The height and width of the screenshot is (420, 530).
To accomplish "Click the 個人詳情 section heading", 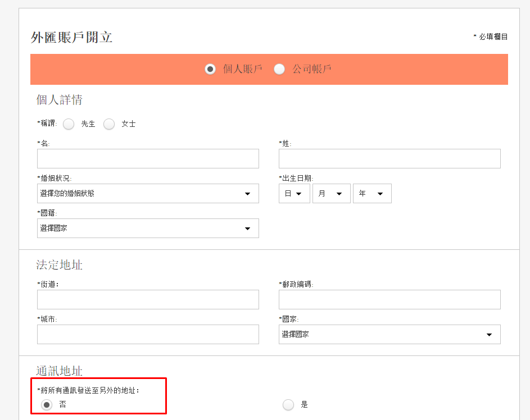I will click(59, 99).
